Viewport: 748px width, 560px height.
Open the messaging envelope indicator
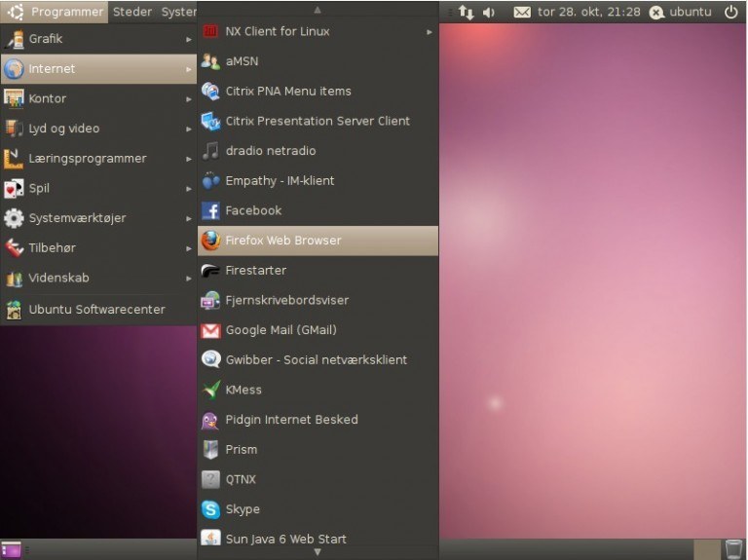point(522,12)
